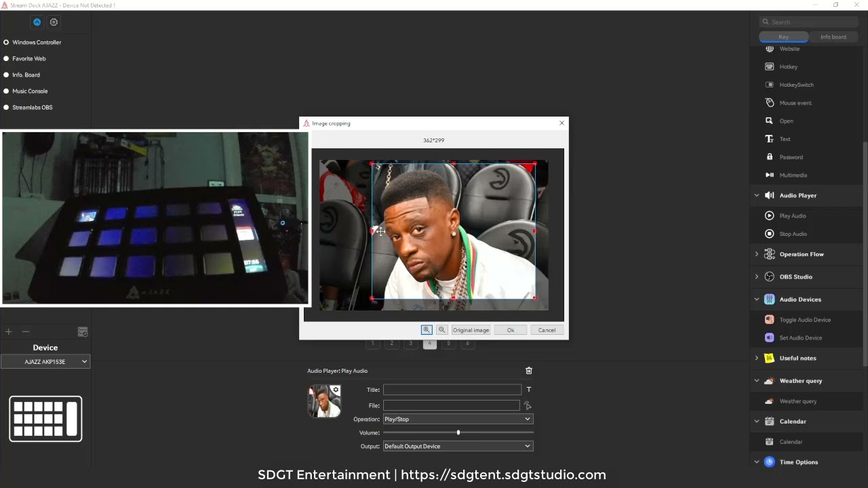Select the Text action icon
868x488 pixels.
pos(769,139)
